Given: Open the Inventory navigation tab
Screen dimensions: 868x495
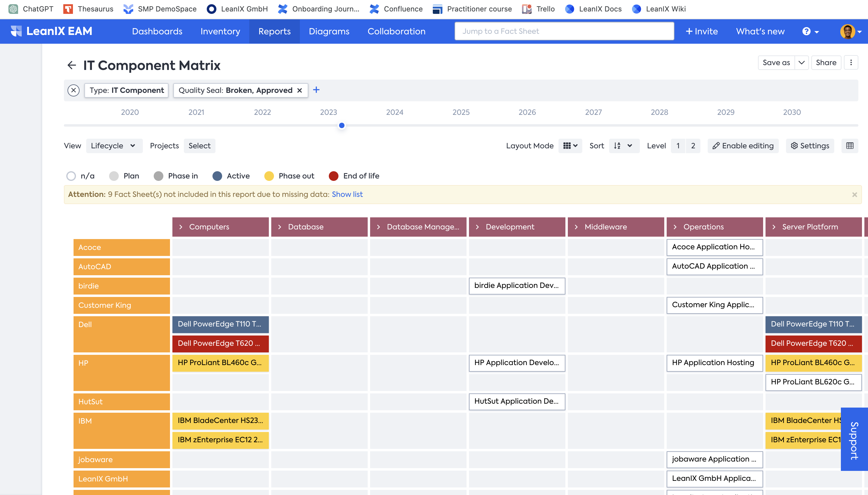Looking at the screenshot, I should 220,31.
